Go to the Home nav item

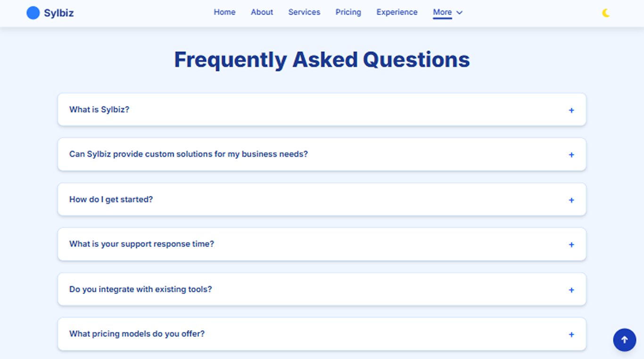[224, 12]
